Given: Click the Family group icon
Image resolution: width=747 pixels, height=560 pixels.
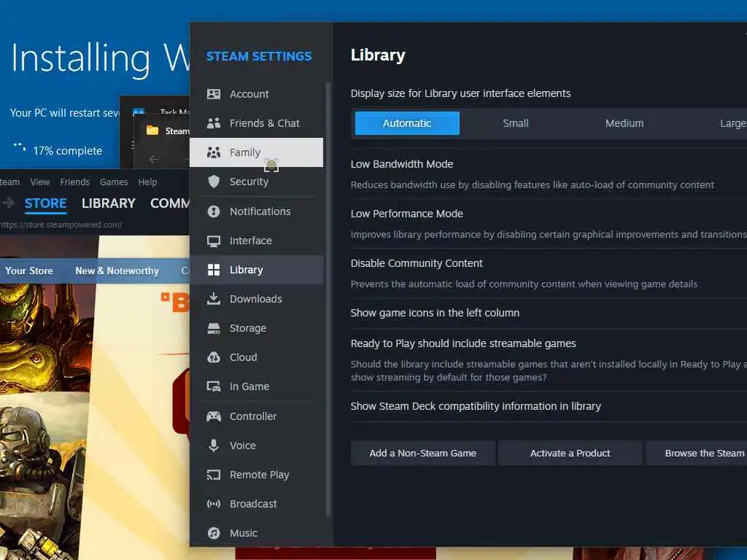Looking at the screenshot, I should (x=214, y=152).
